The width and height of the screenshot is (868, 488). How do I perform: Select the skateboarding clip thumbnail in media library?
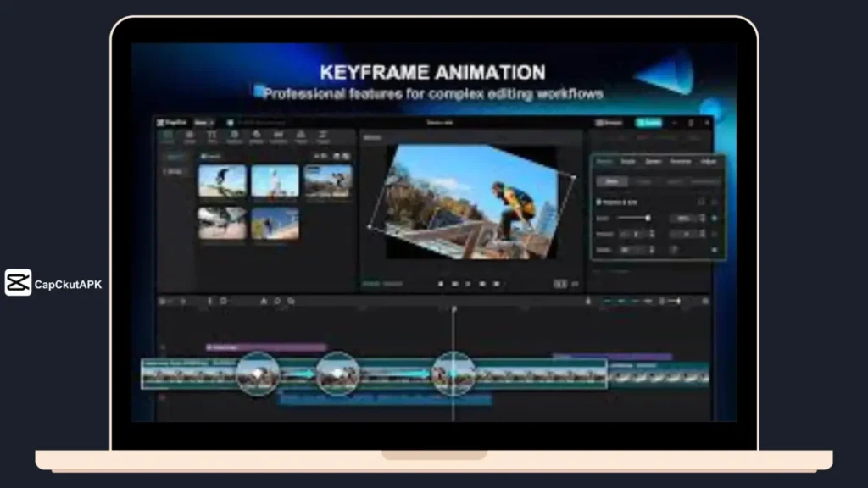[222, 182]
